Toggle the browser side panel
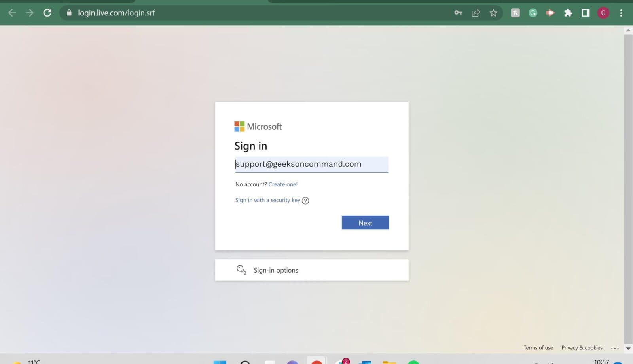 [x=586, y=13]
